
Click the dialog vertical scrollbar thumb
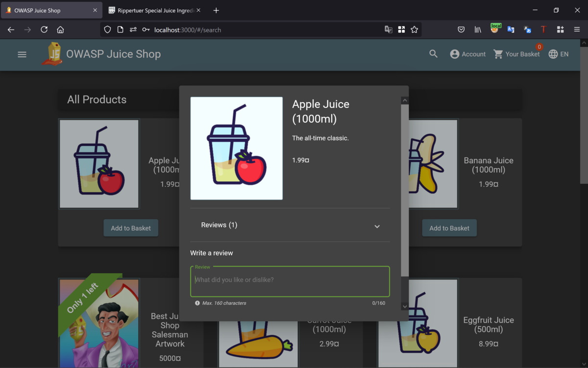click(405, 190)
